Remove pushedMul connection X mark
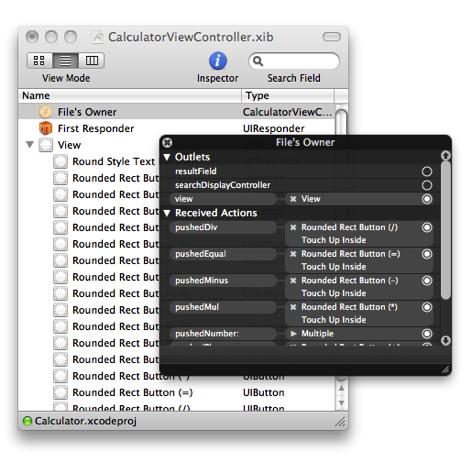Viewport: 472px width, 474px height. click(293, 307)
